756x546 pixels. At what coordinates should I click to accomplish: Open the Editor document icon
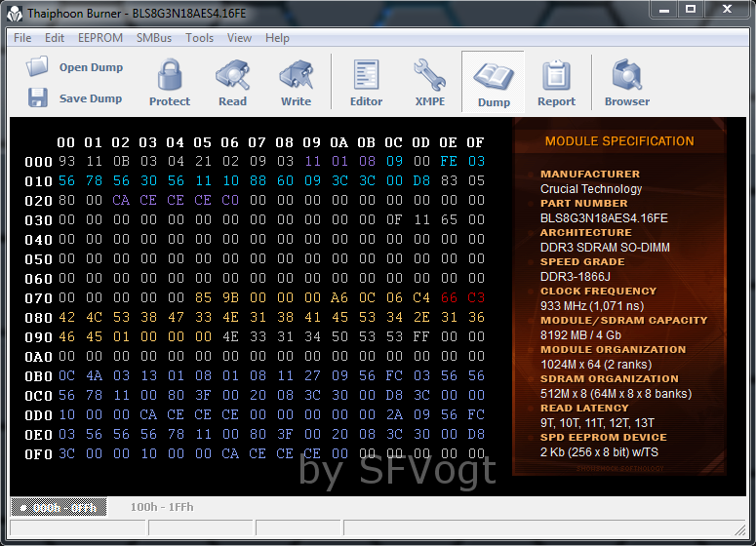pos(367,75)
